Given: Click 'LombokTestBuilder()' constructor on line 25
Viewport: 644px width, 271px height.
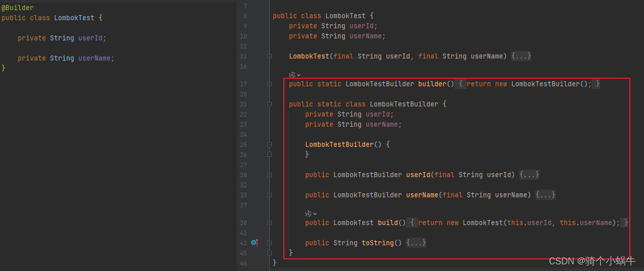Looking at the screenshot, I should pyautogui.click(x=343, y=144).
